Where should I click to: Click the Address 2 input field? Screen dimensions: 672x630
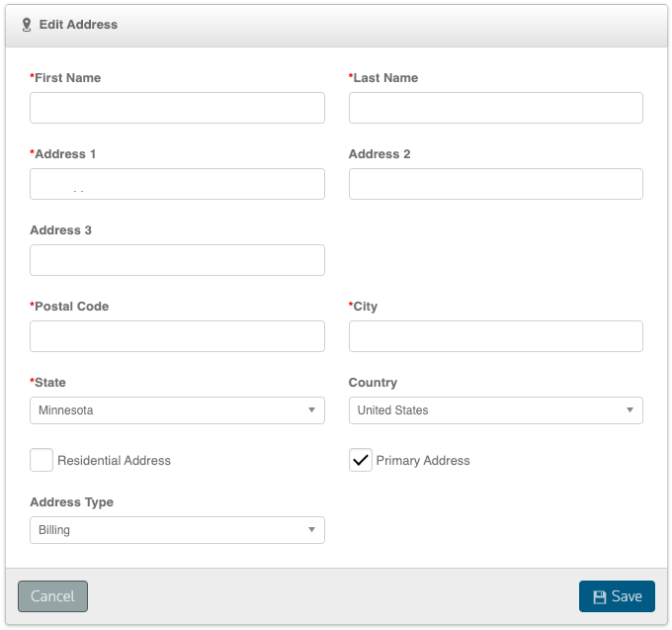point(495,184)
